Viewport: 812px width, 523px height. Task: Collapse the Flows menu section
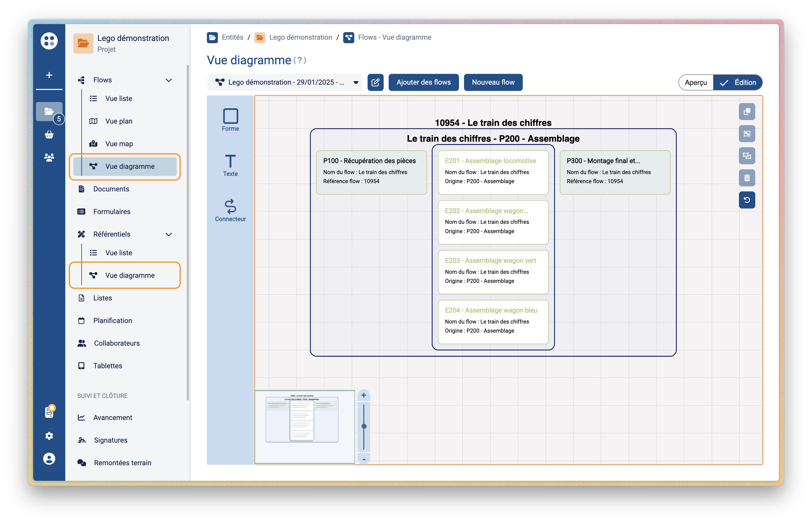pyautogui.click(x=168, y=80)
